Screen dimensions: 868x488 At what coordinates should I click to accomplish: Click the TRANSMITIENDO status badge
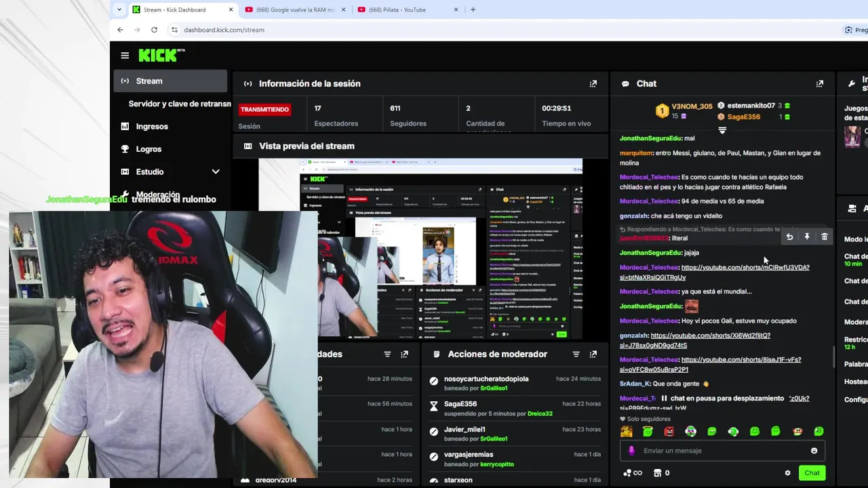[264, 109]
